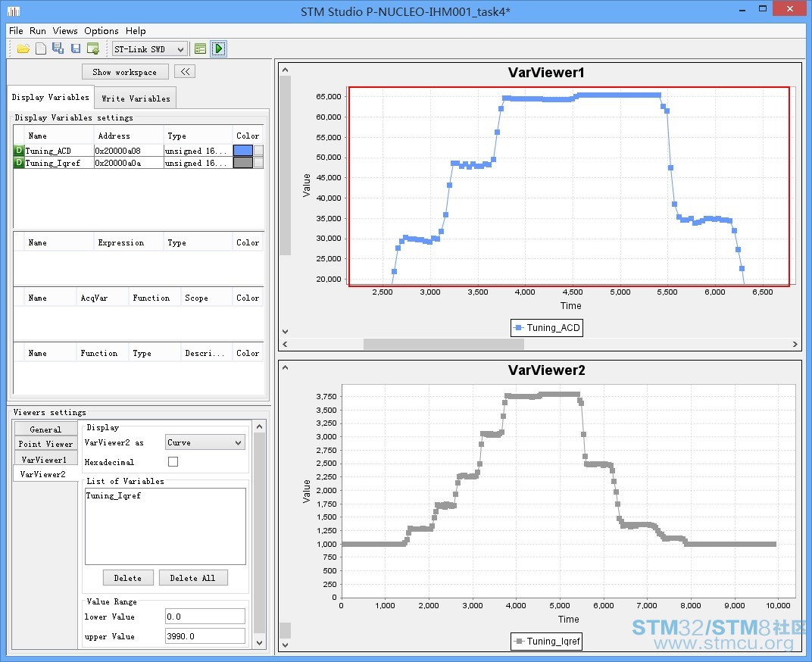This screenshot has width=812, height=662.
Task: Open the Help menu
Action: (136, 30)
